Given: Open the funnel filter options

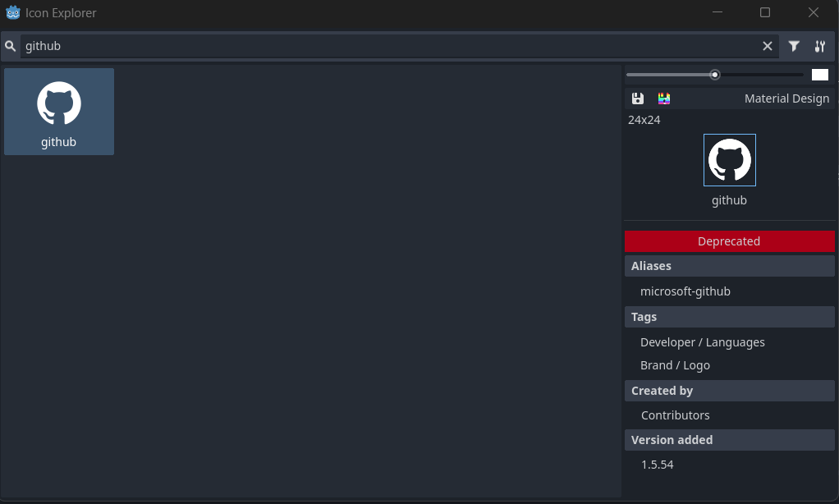Looking at the screenshot, I should (x=794, y=47).
